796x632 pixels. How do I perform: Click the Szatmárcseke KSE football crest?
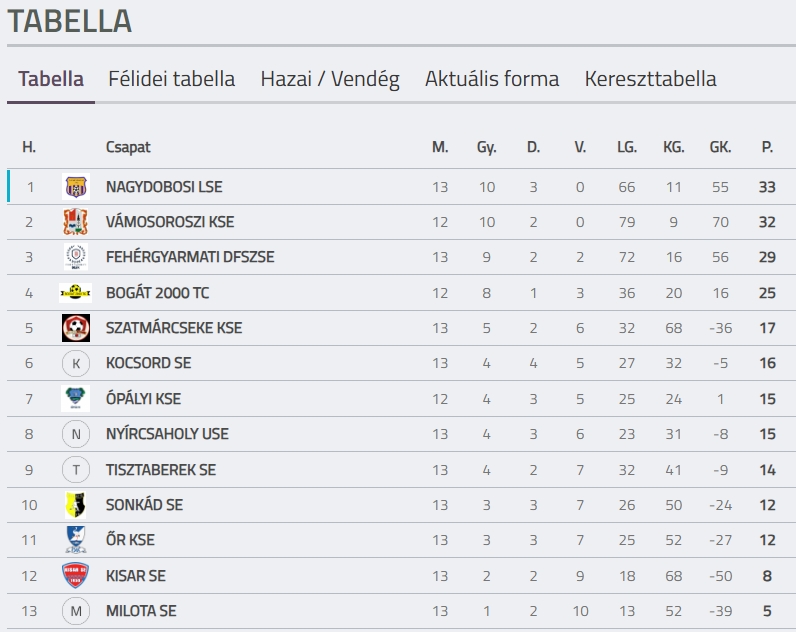pyautogui.click(x=76, y=328)
